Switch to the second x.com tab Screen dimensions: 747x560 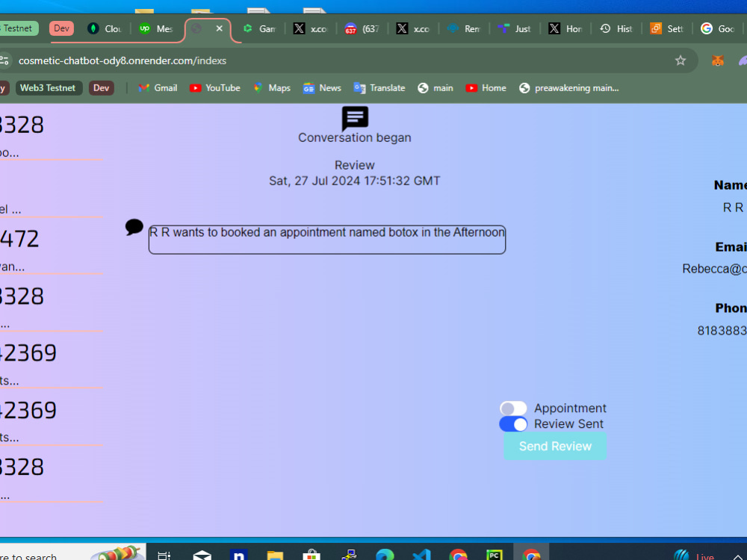(414, 28)
